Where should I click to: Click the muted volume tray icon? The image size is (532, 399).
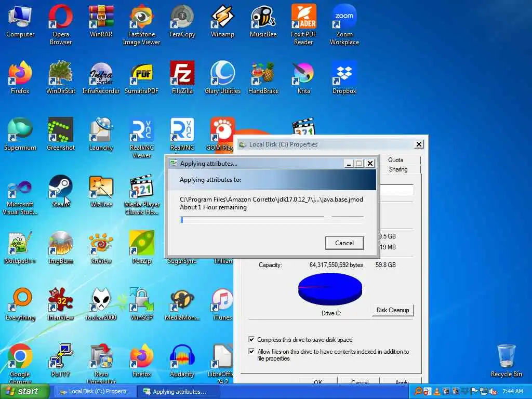[x=493, y=391]
